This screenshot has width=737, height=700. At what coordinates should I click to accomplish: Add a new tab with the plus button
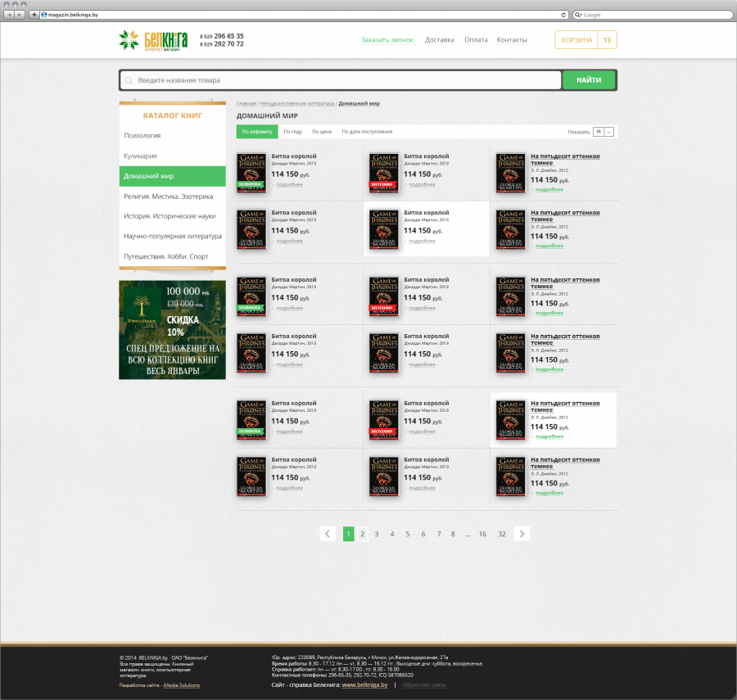pos(34,15)
